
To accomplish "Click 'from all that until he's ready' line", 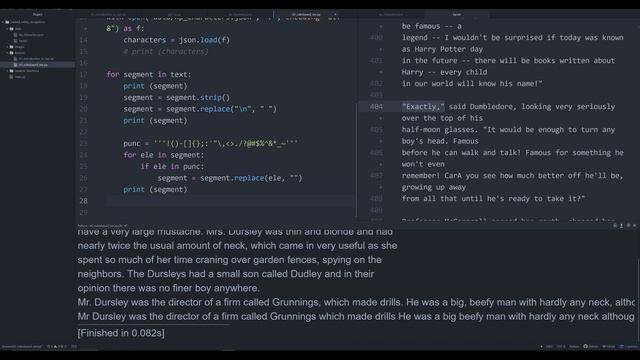I will (493, 199).
